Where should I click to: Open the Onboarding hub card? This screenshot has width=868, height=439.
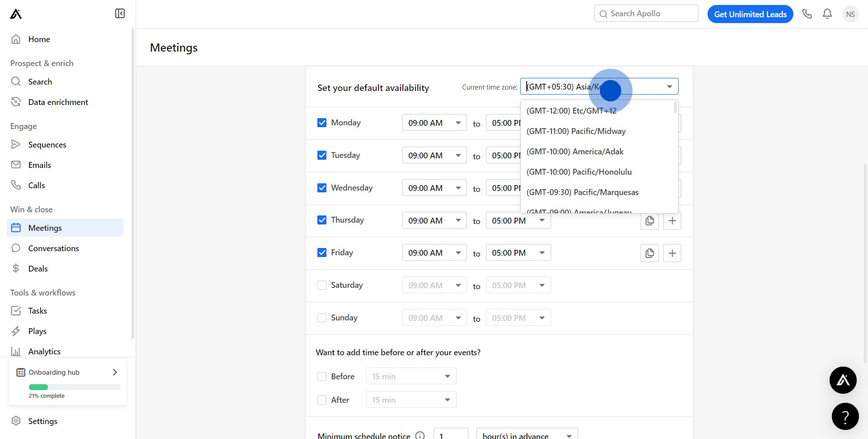(68, 372)
